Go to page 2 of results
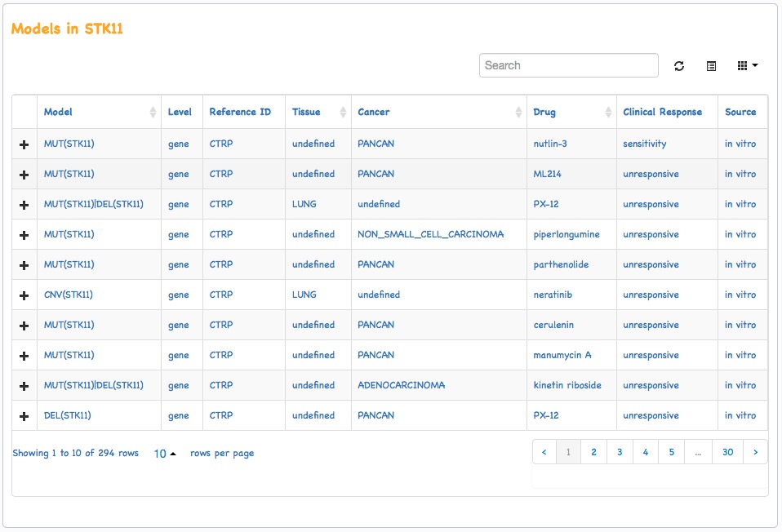This screenshot has height=532, width=782. (593, 452)
